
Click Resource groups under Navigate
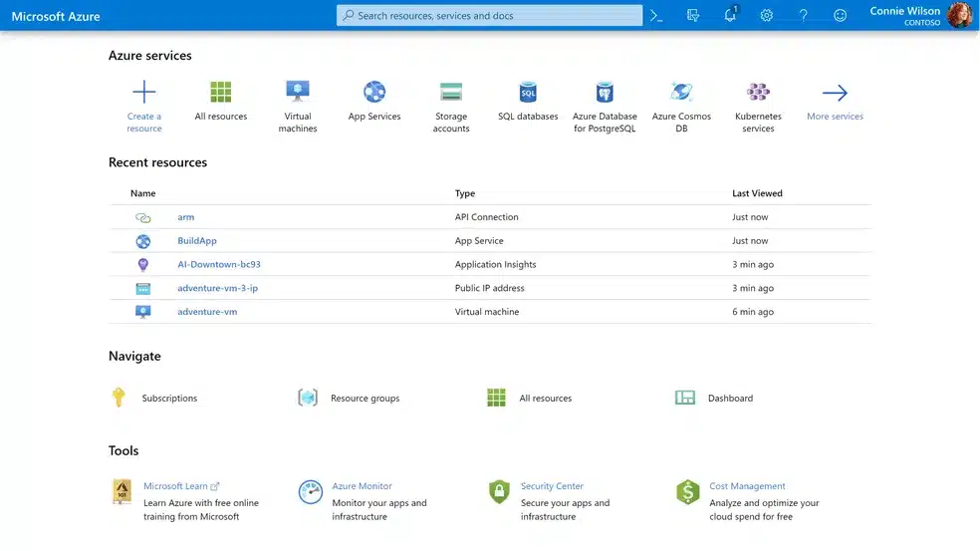tap(365, 398)
